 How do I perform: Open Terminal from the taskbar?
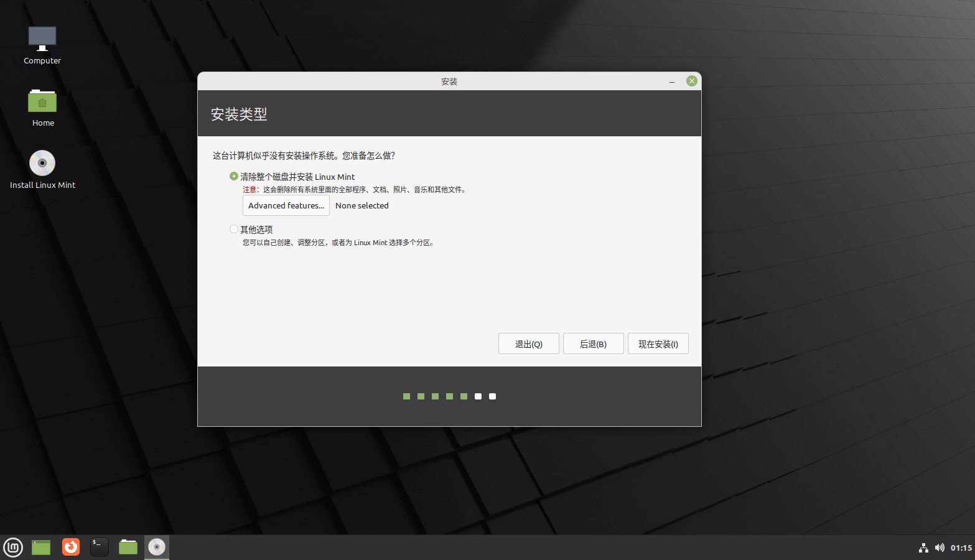click(x=100, y=547)
